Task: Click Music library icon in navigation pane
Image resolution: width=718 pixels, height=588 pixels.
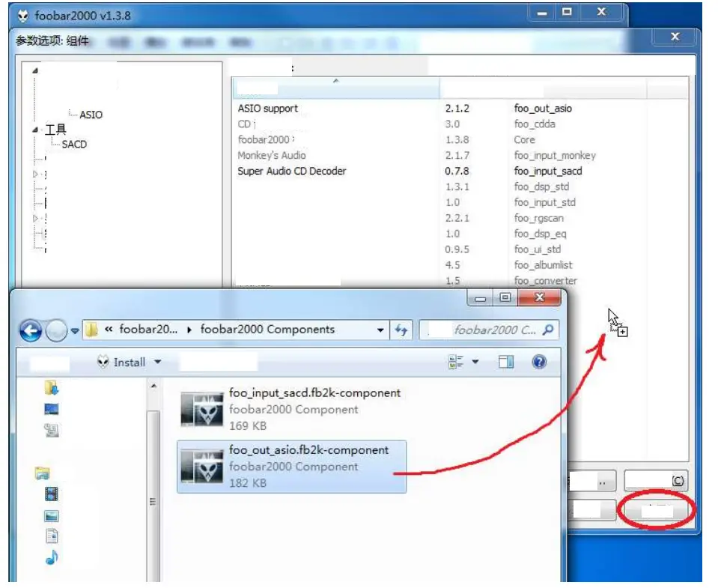Action: (x=52, y=557)
